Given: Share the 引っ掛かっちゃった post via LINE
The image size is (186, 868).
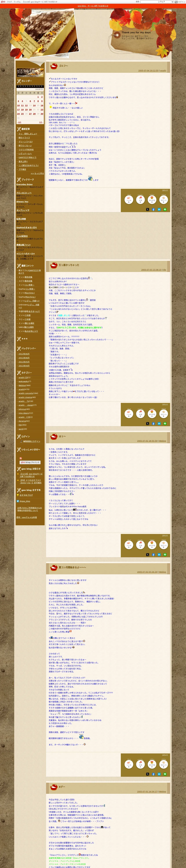Looking at the screenshot, I should pyautogui.click(x=165, y=424).
